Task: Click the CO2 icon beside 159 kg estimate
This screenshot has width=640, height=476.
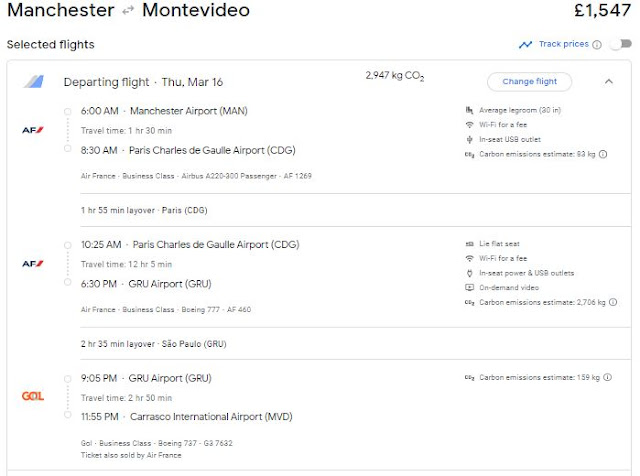Action: pyautogui.click(x=469, y=378)
